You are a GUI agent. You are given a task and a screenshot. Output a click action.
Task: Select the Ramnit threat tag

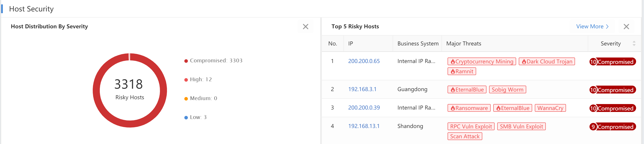461,72
